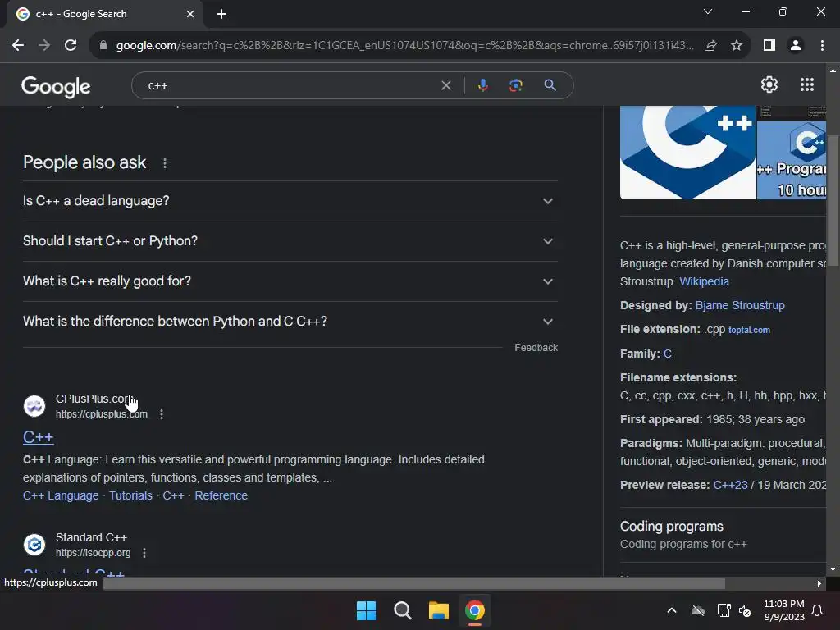Open File Explorer from taskbar
This screenshot has height=630, width=840.
tap(438, 610)
